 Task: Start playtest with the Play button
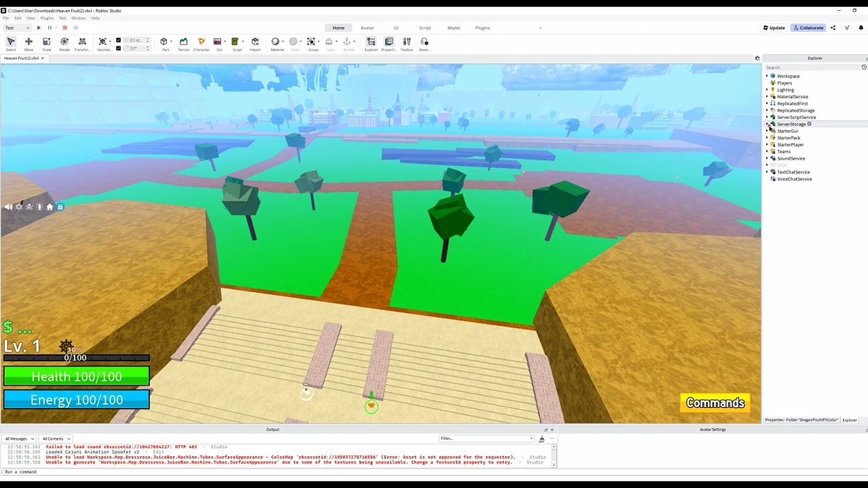(39, 28)
